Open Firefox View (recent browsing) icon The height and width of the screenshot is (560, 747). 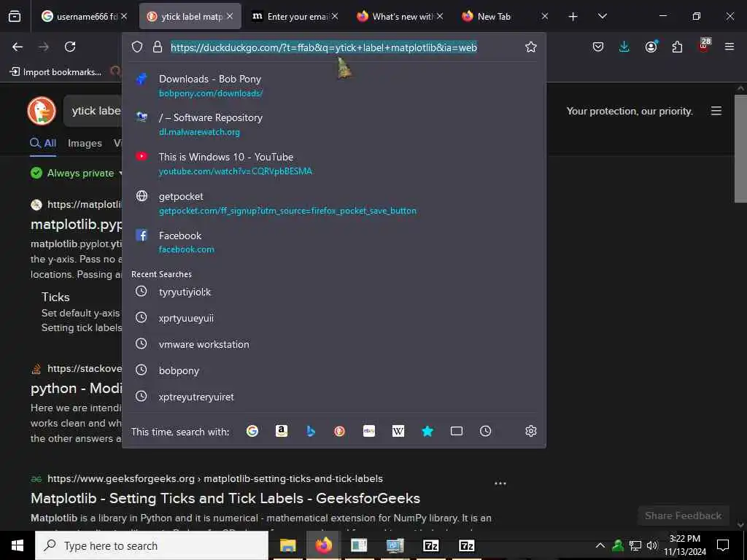coord(15,17)
